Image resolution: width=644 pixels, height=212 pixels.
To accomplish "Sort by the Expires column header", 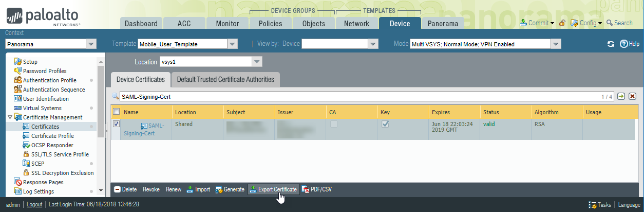I will [454, 112].
